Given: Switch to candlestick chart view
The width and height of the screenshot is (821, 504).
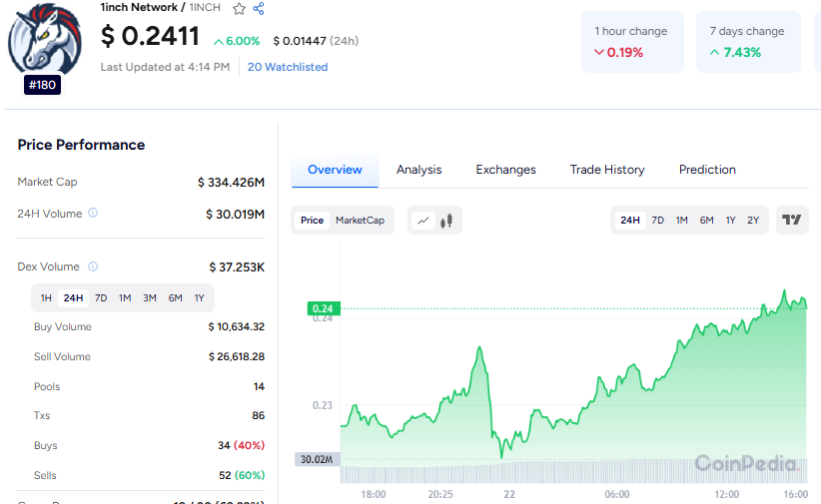Looking at the screenshot, I should click(x=446, y=221).
